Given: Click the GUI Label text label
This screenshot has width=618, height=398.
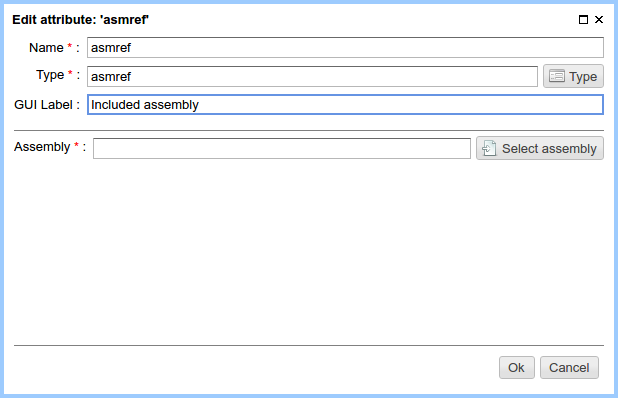Looking at the screenshot, I should coord(43,105).
